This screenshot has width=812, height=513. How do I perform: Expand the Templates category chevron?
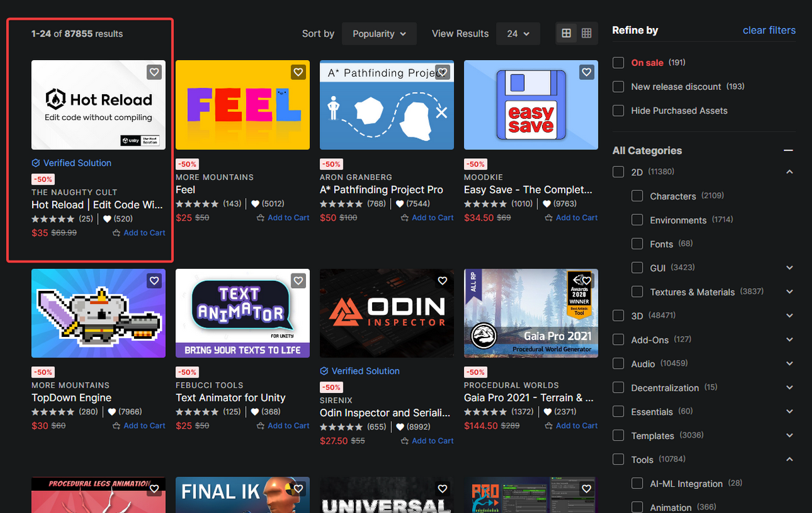pyautogui.click(x=789, y=436)
